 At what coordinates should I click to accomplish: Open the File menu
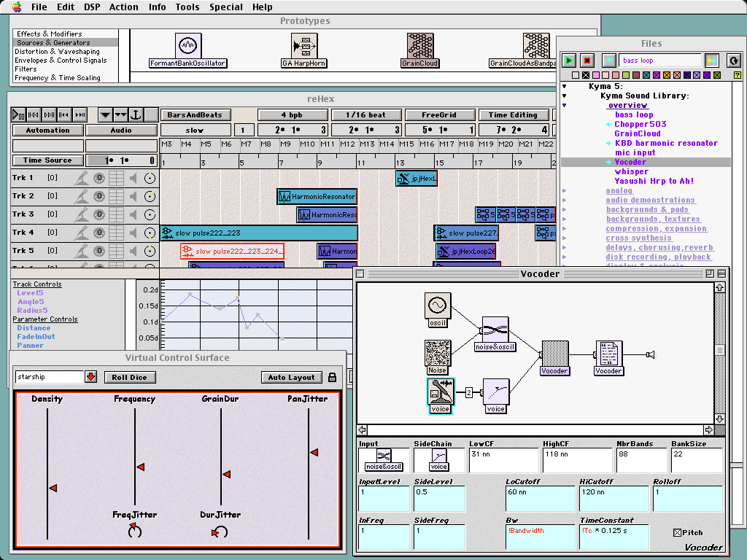pyautogui.click(x=39, y=7)
